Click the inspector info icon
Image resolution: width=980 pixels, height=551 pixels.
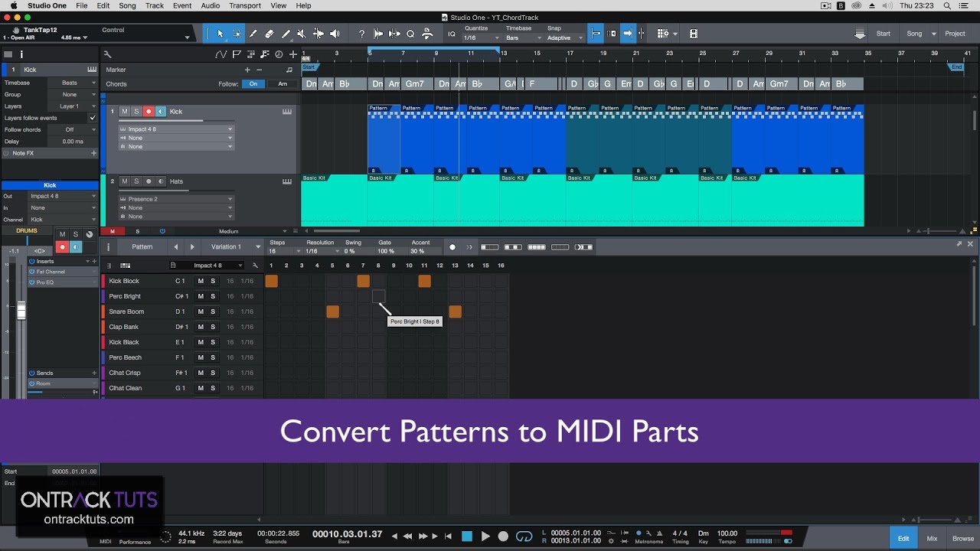click(x=21, y=54)
